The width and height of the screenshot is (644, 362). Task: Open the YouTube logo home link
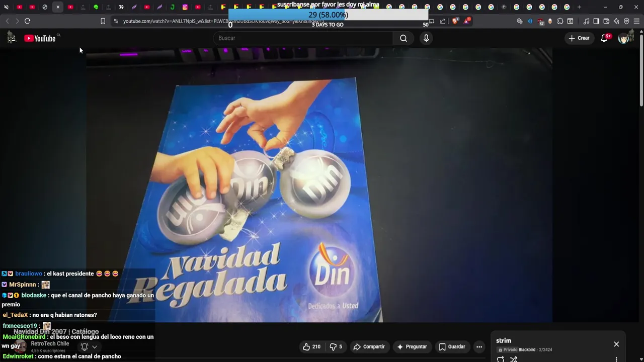point(40,38)
